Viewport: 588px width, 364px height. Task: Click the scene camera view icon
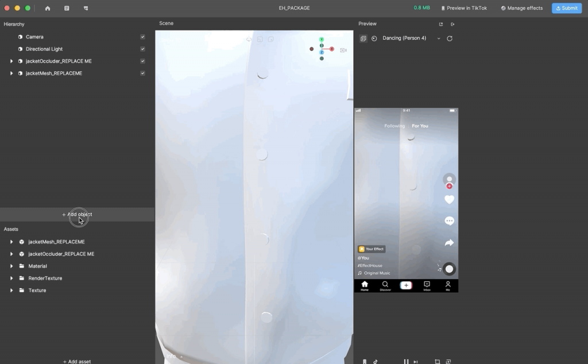343,50
